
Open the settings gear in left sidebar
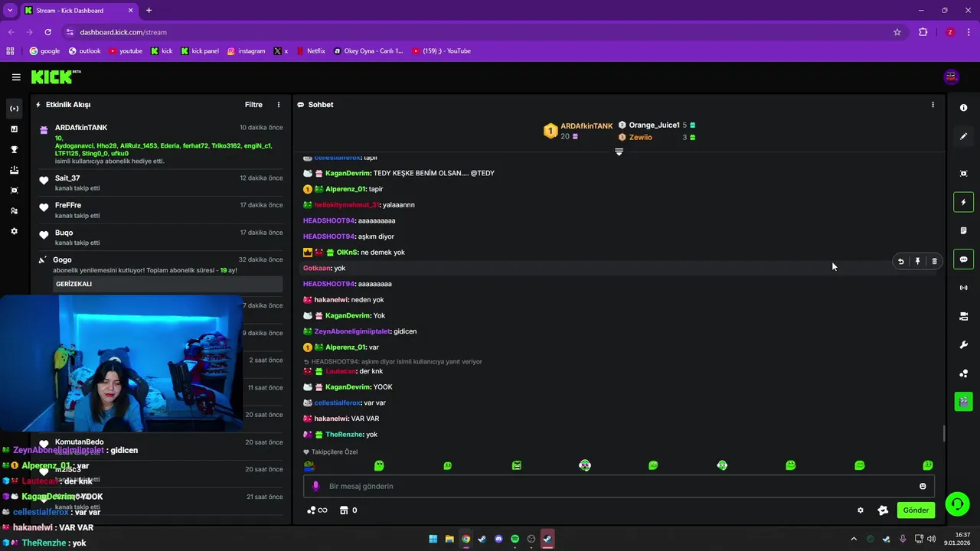point(14,231)
